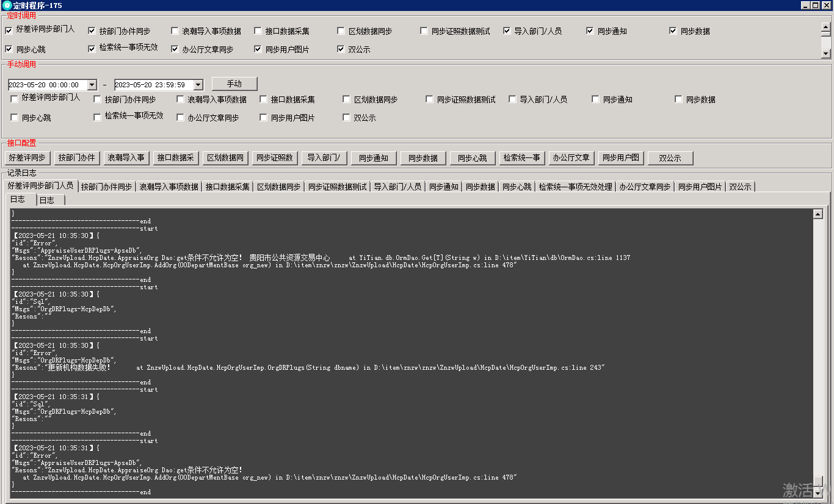The height and width of the screenshot is (504, 834).
Task: Click 按部门办件 button in 接口配置
Action: point(77,158)
